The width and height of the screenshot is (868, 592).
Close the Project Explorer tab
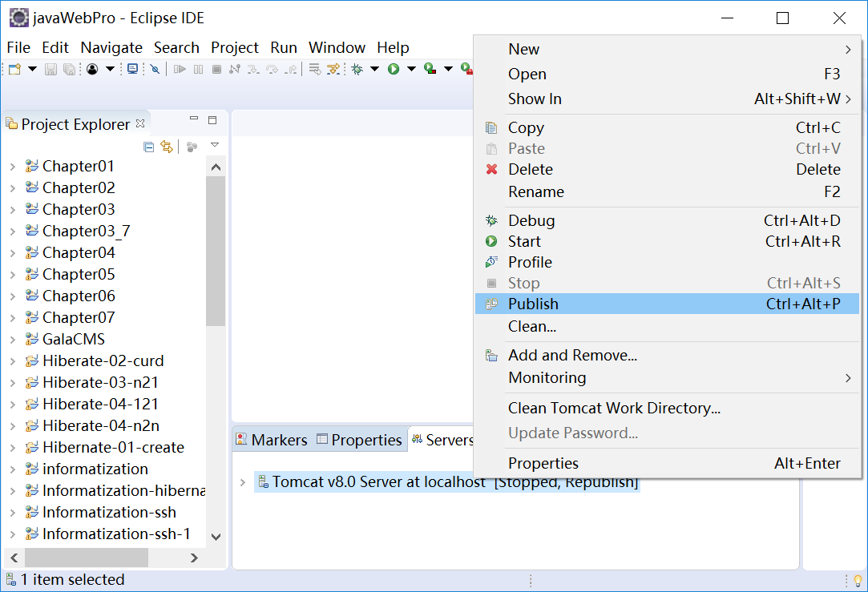pos(140,123)
